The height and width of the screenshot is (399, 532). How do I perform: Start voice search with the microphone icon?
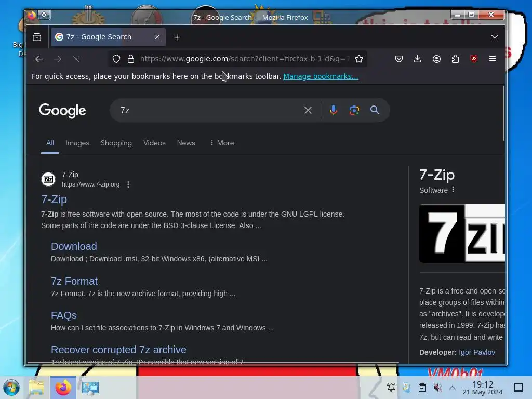pos(334,110)
